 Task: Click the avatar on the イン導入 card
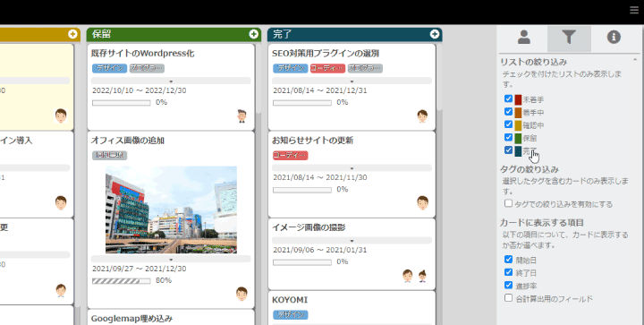point(61,203)
